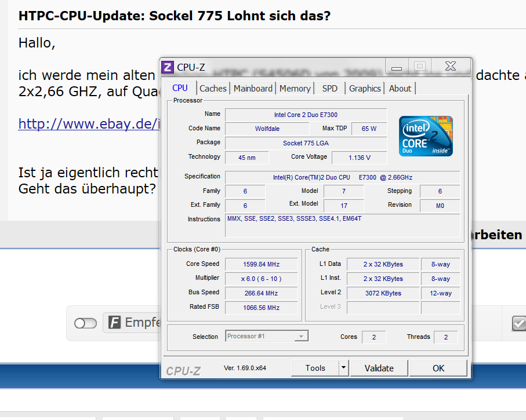Click the Empfehlen button on forum page
This screenshot has width=526, height=420.
point(132,323)
